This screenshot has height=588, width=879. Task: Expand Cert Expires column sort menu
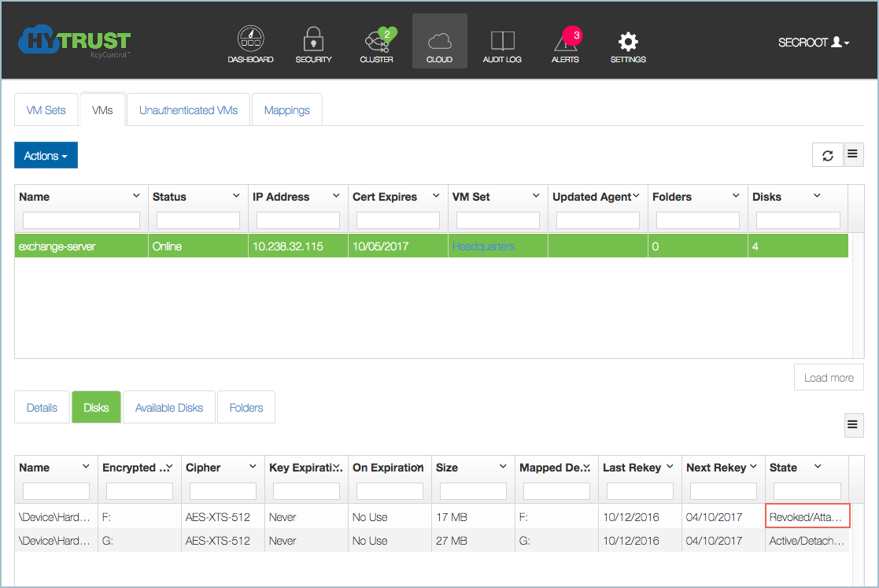(436, 196)
